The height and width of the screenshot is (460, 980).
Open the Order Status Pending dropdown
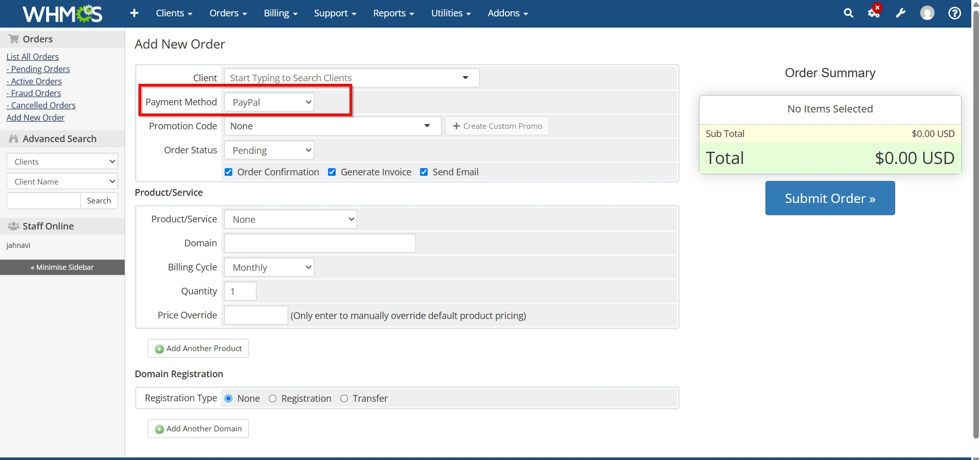click(269, 150)
